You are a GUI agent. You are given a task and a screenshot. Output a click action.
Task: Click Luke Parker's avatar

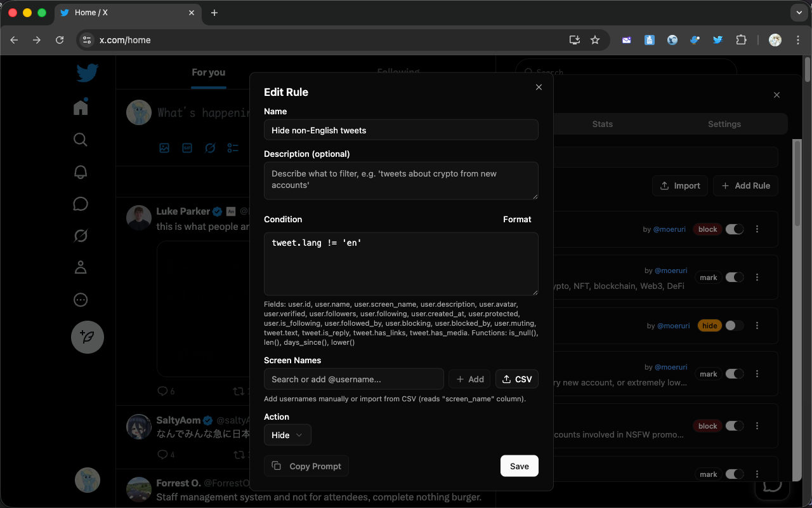[x=139, y=218]
